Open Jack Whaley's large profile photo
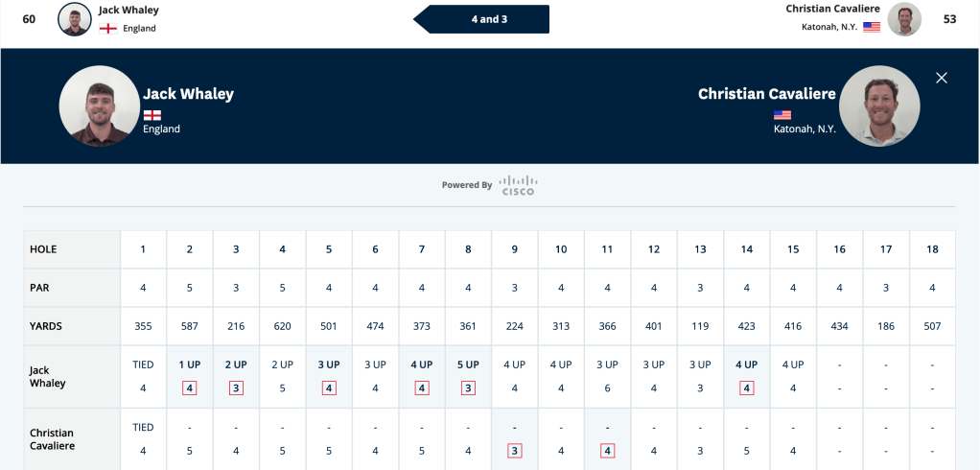This screenshot has width=980, height=470. [100, 106]
